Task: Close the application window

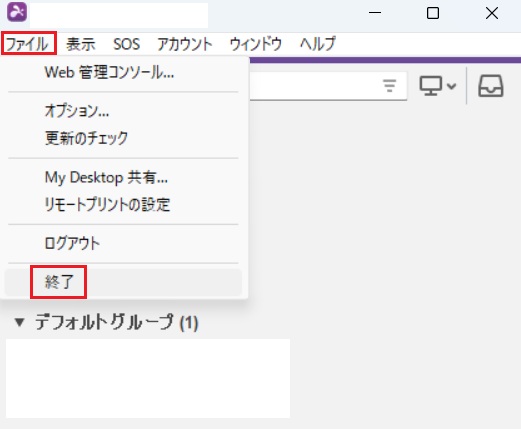Action: point(492,13)
